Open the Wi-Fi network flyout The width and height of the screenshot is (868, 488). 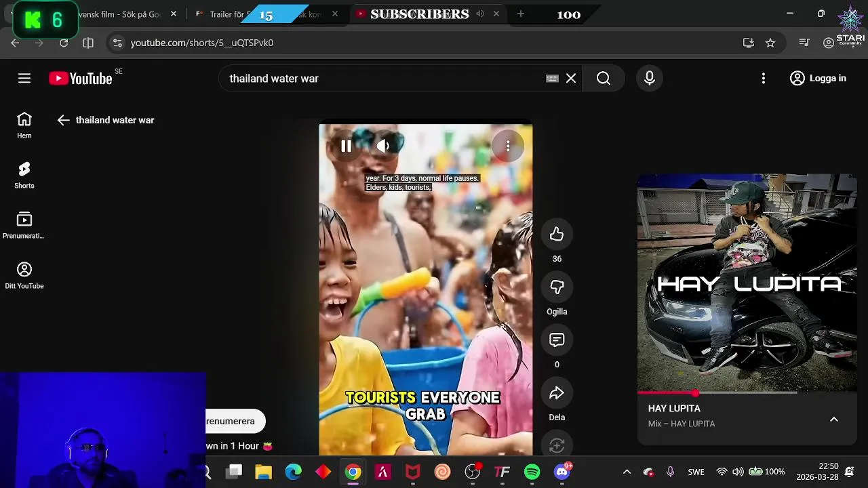[722, 472]
